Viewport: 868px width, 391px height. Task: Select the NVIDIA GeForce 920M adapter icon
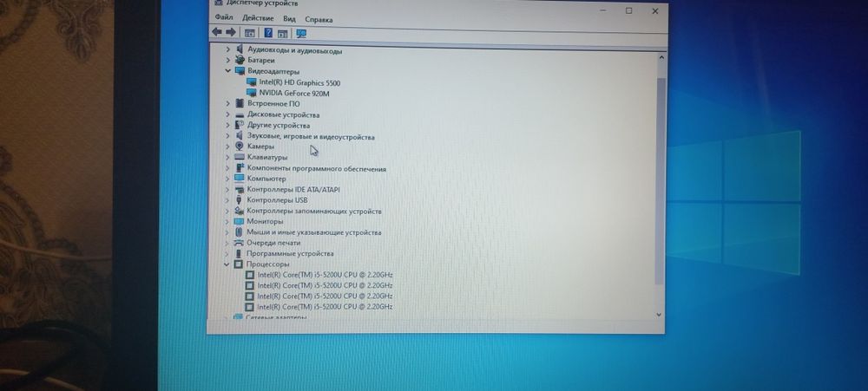[x=252, y=93]
